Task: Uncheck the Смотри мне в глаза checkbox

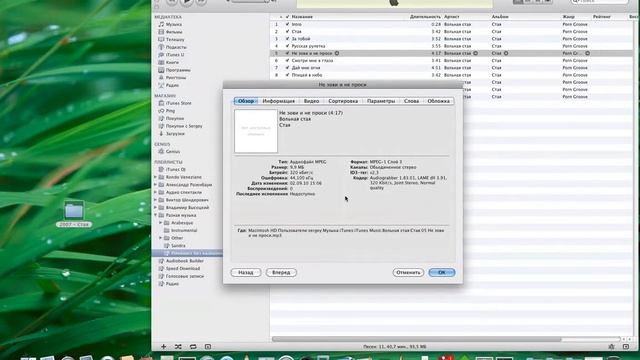Action: coord(287,60)
